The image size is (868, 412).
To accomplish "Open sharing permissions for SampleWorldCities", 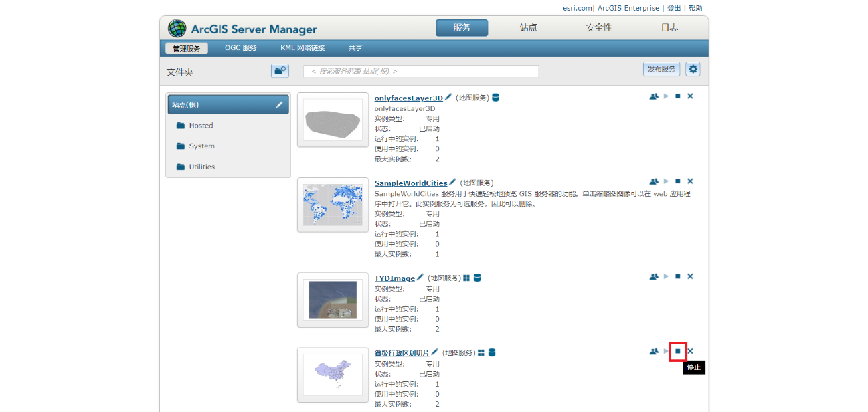I will (654, 181).
